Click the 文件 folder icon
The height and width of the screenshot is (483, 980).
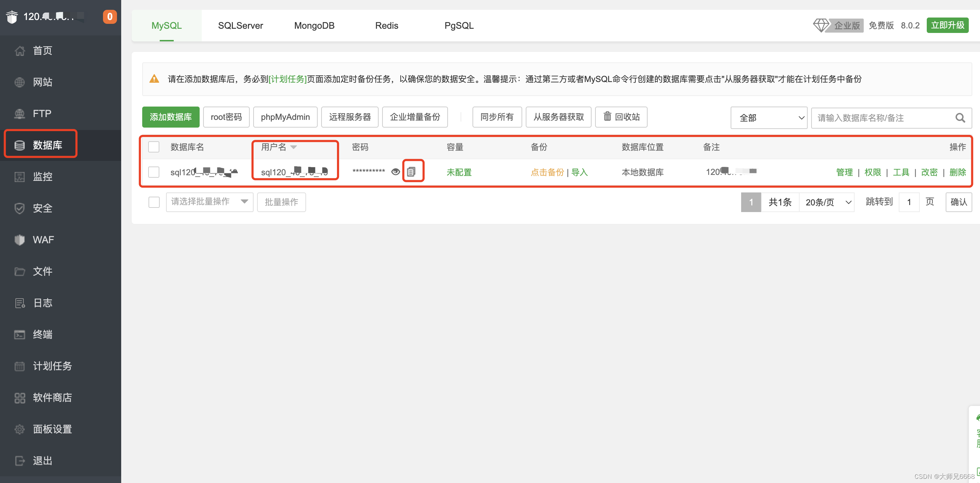19,271
